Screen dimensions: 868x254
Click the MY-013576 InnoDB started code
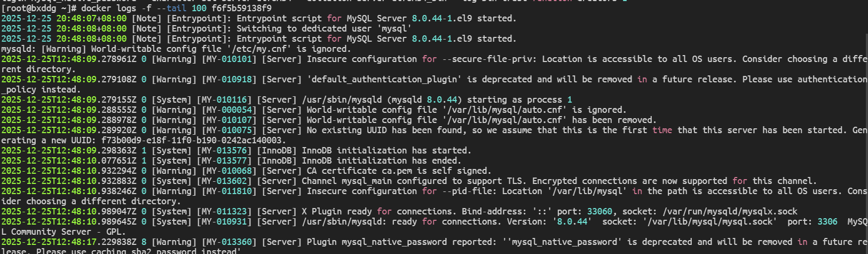pyautogui.click(x=224, y=150)
